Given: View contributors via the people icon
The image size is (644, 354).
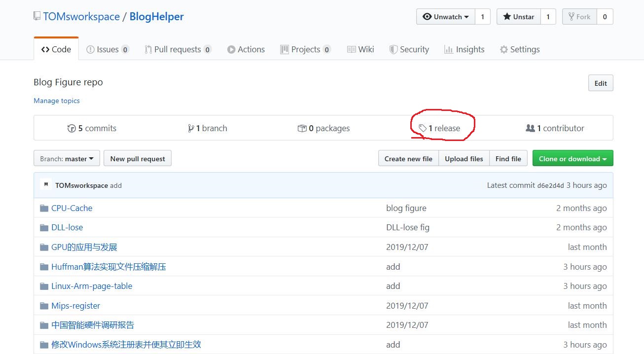Looking at the screenshot, I should click(x=531, y=128).
